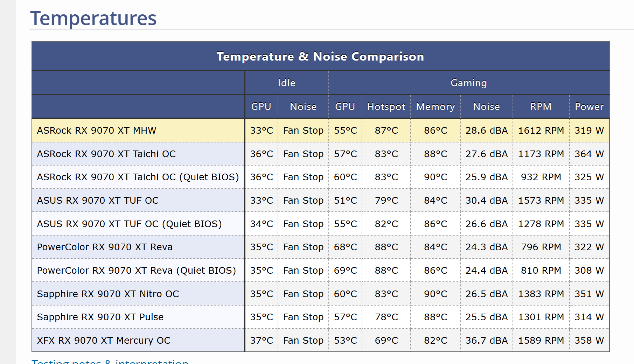Select Sapphire RX 9070 XT Nitro OC name cell
Screen dimensions: 634x364
click(x=138, y=294)
